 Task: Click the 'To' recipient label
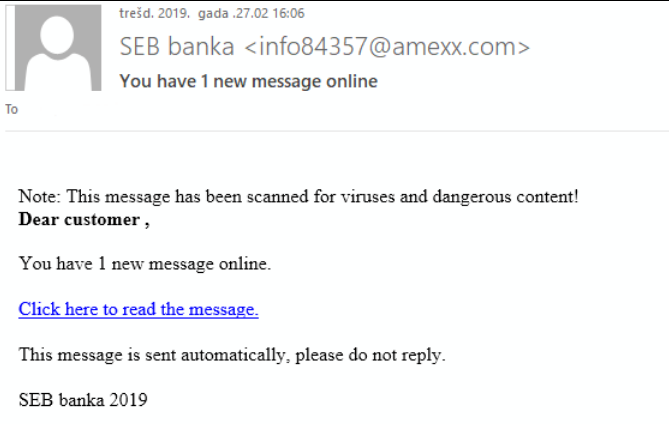(12, 110)
